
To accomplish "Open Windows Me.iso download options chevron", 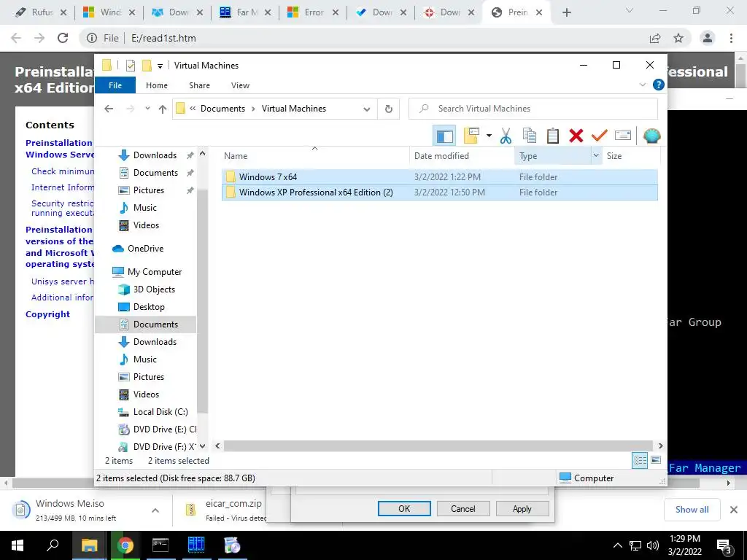I will [155, 510].
